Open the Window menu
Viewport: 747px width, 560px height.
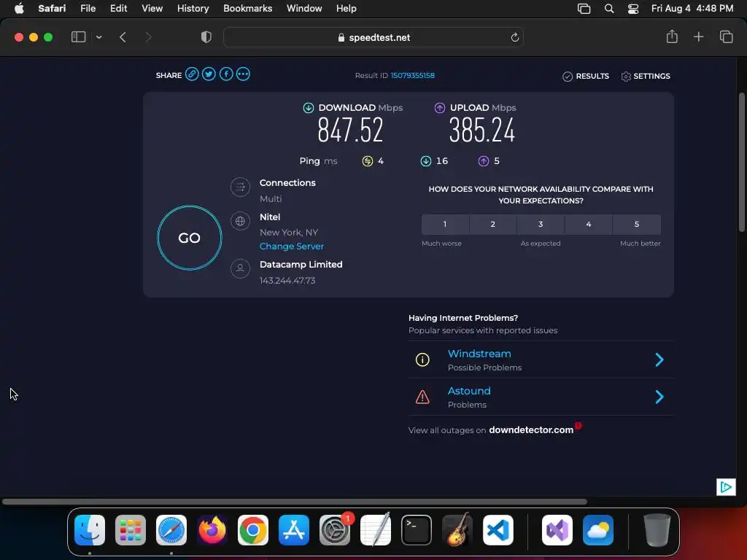(x=304, y=9)
